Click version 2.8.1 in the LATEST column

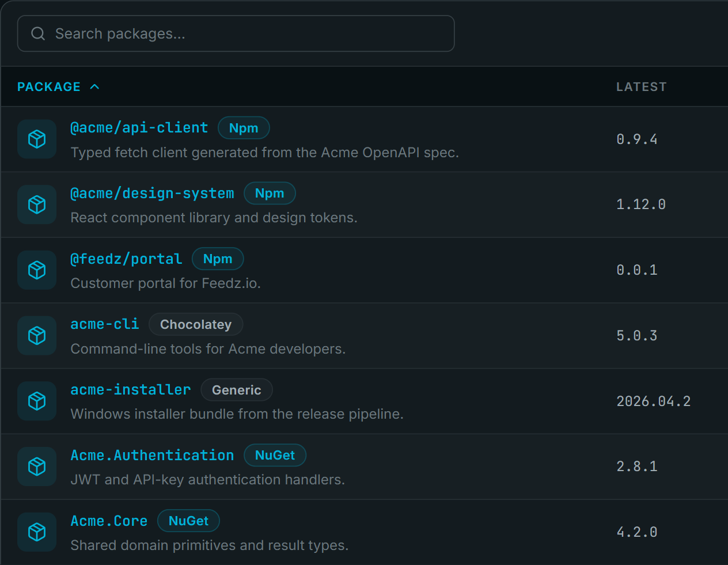(x=637, y=467)
